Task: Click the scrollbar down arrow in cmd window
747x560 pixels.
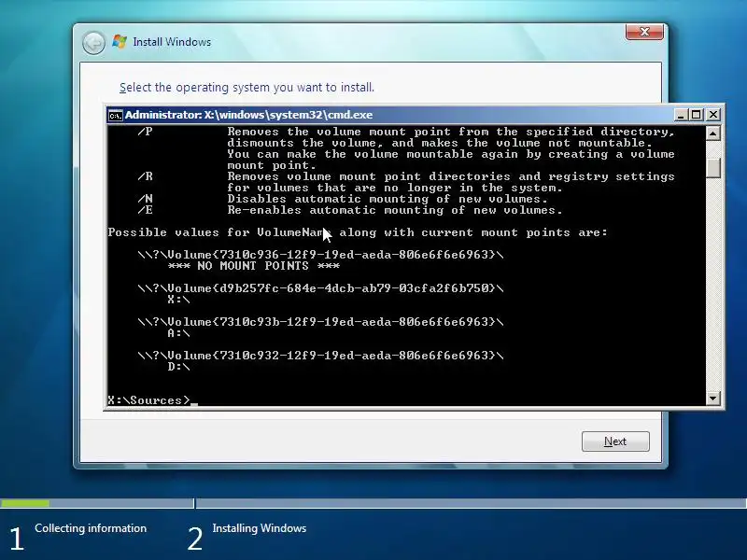Action: 712,399
